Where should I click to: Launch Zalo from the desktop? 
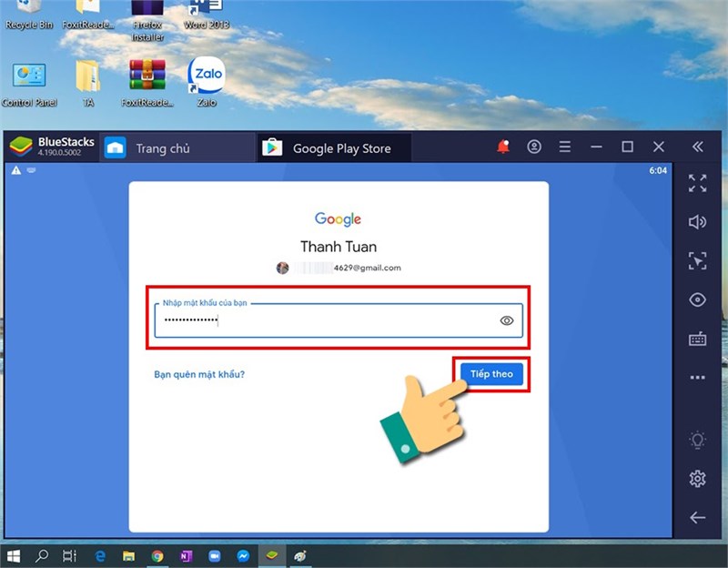click(x=207, y=83)
